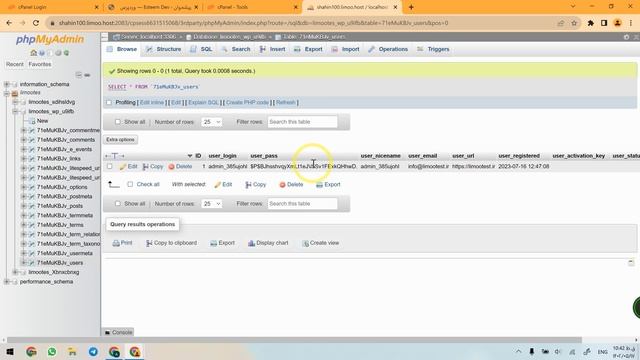This screenshot has width=640, height=360.
Task: Open the phpMyAdmin home icon
Action: coord(33,53)
